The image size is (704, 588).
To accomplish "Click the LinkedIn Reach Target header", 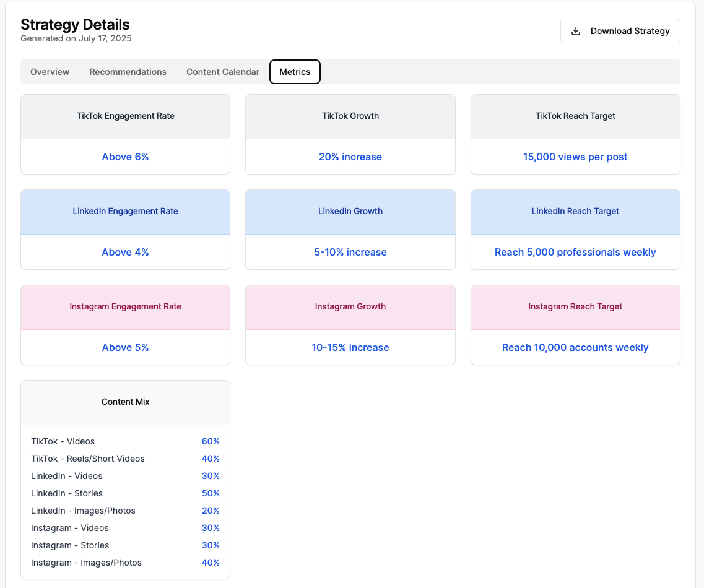I will coord(575,212).
